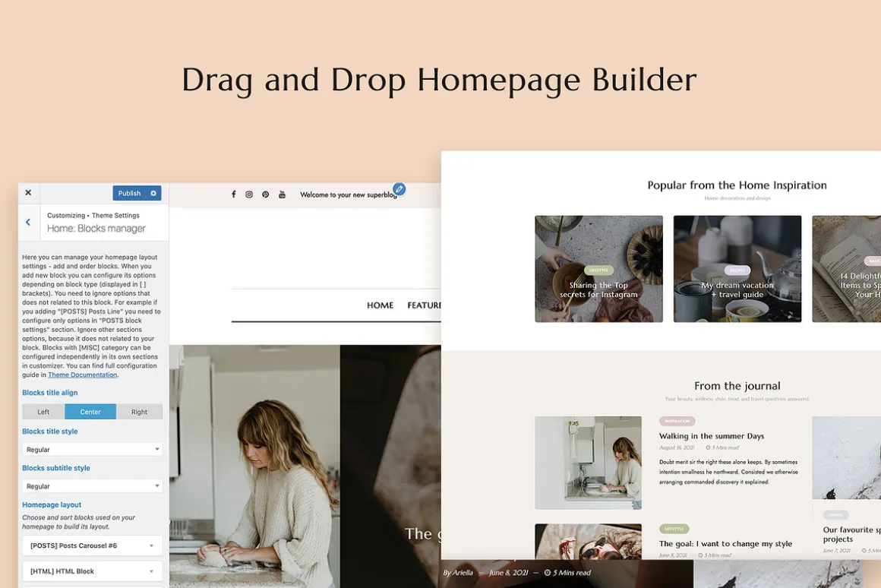This screenshot has width=881, height=588.
Task: Click 'Home: Blocks manager' panel title
Action: (96, 228)
